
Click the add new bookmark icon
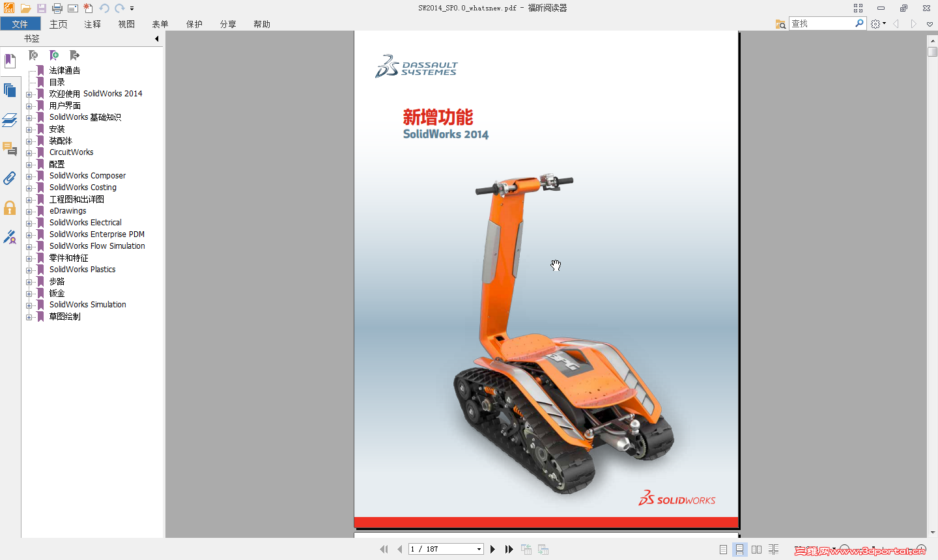tap(54, 55)
